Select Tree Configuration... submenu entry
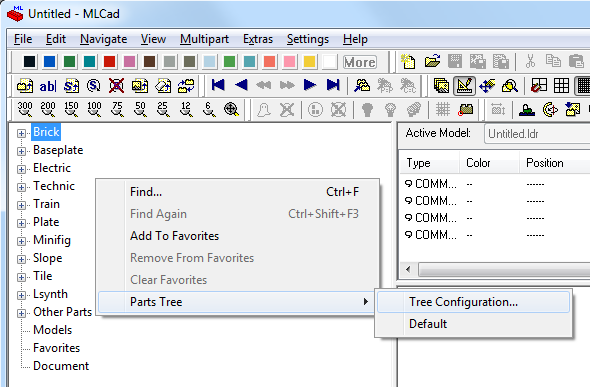 point(473,302)
